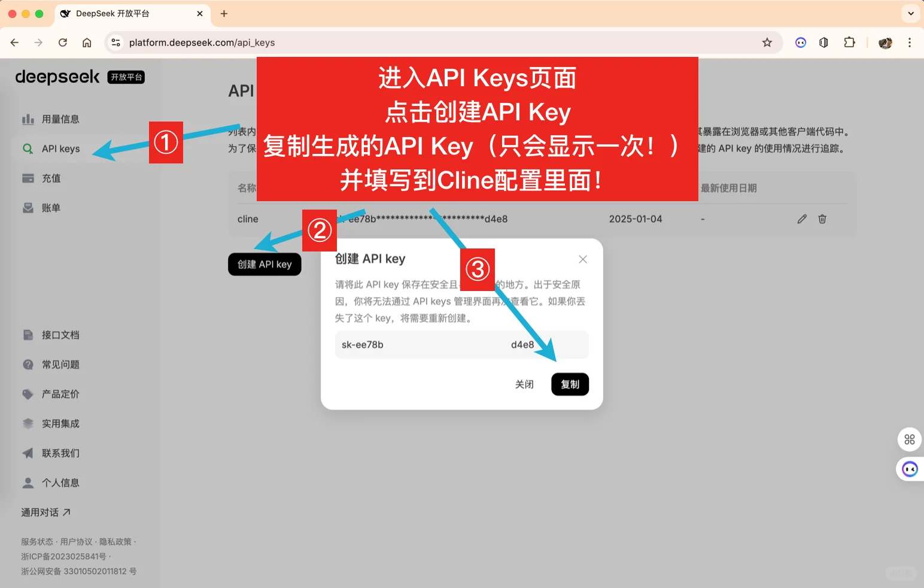Open the 常见问题 FAQ section
The image size is (924, 588).
[x=59, y=364]
